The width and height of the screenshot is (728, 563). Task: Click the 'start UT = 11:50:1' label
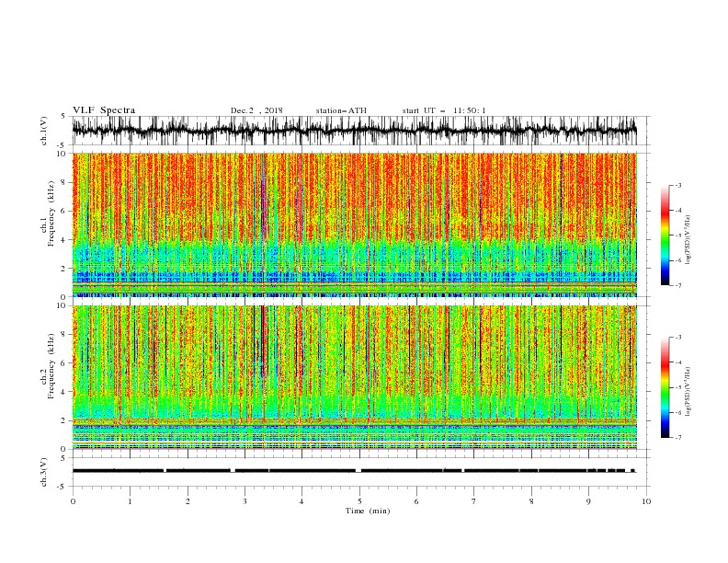coord(444,110)
